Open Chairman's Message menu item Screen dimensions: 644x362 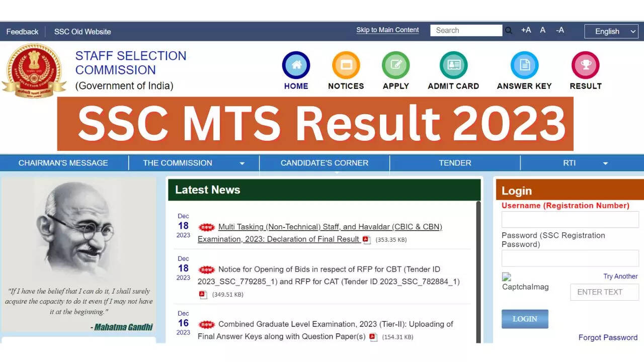point(63,163)
